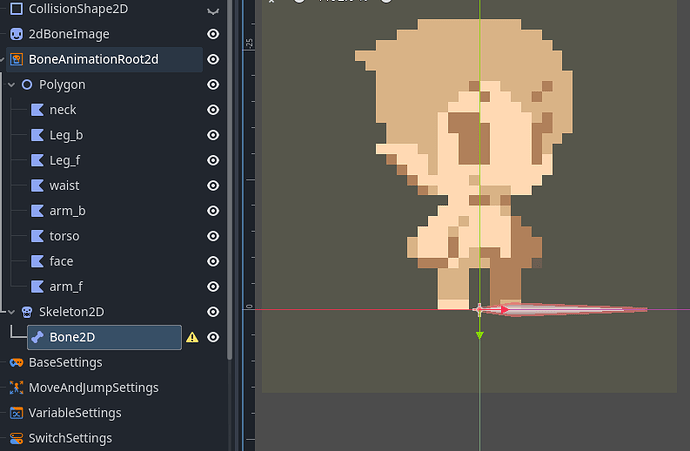Select the waist node in the tree
The height and width of the screenshot is (451, 690).
[x=64, y=185]
